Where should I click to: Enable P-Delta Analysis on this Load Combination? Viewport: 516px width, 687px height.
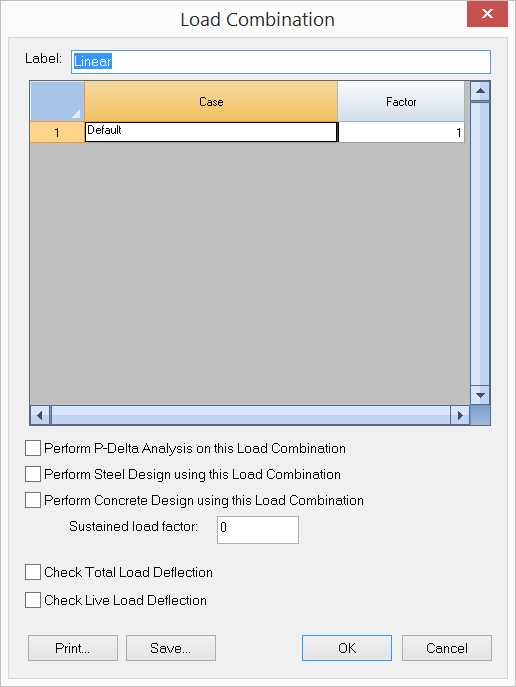pyautogui.click(x=33, y=448)
